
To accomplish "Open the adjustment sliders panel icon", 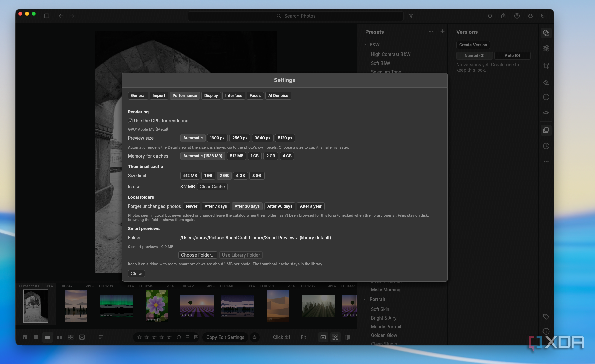I will tap(546, 48).
